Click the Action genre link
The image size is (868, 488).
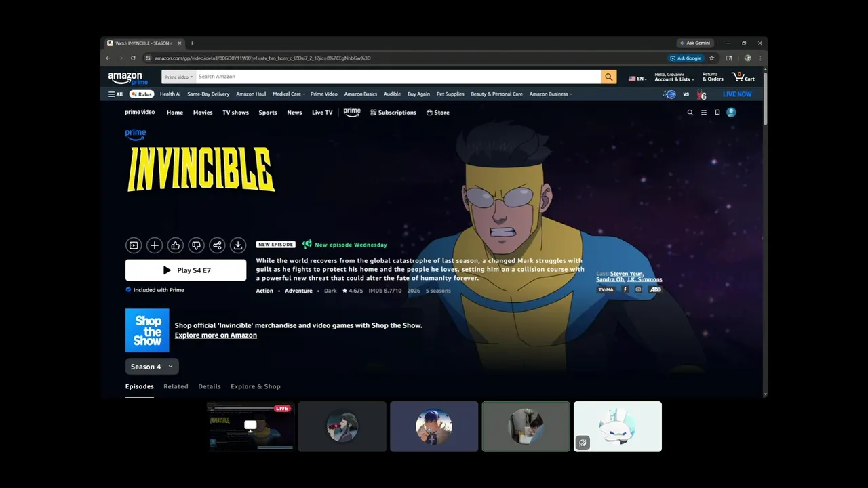click(264, 291)
